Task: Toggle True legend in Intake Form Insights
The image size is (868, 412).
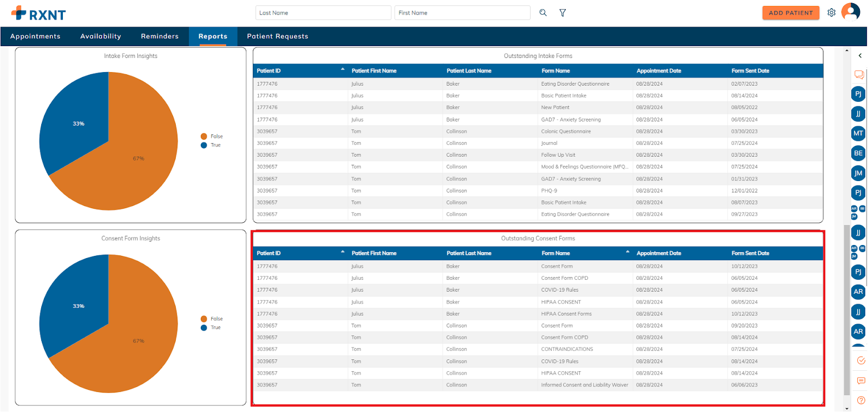Action: pyautogui.click(x=210, y=145)
